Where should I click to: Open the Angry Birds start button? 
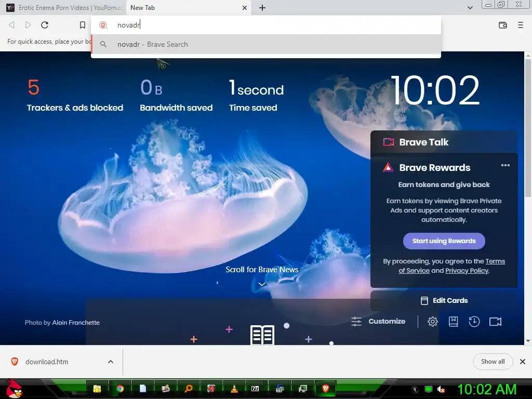14,389
